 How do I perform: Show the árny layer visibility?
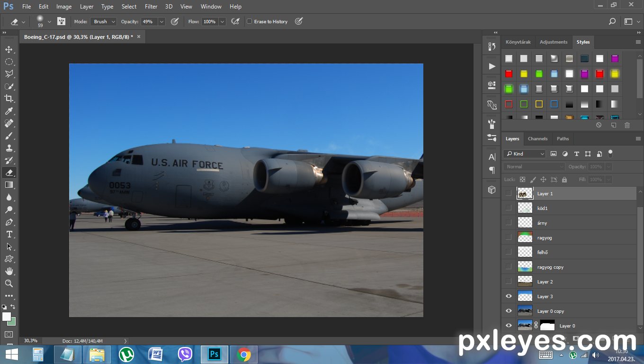point(509,223)
